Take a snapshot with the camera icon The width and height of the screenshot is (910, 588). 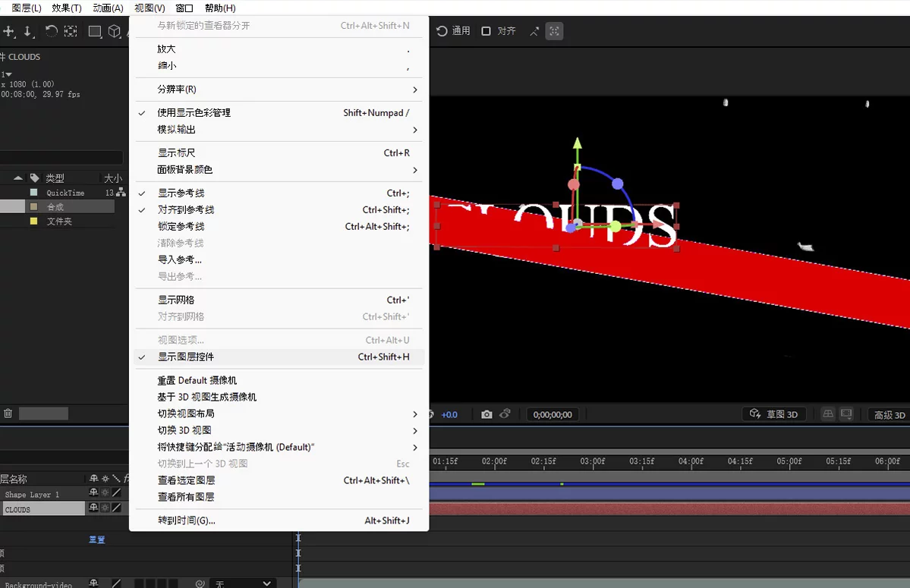click(x=486, y=414)
